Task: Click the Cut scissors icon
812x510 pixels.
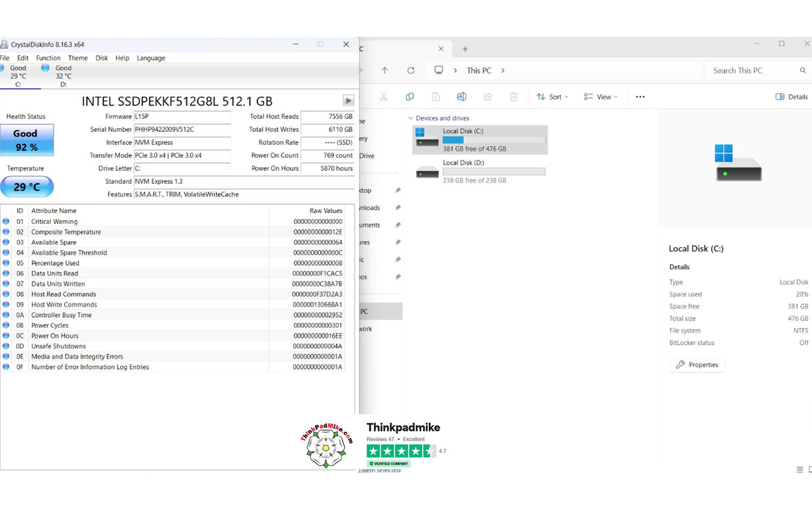Action: [384, 97]
